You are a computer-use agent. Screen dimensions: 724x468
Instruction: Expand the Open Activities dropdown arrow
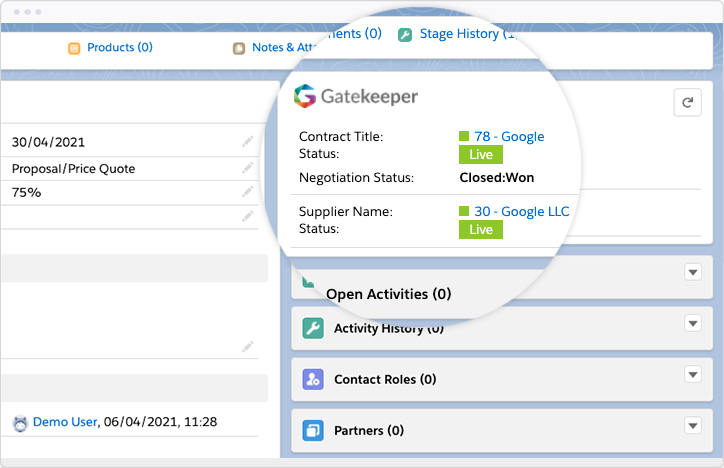[x=693, y=272]
